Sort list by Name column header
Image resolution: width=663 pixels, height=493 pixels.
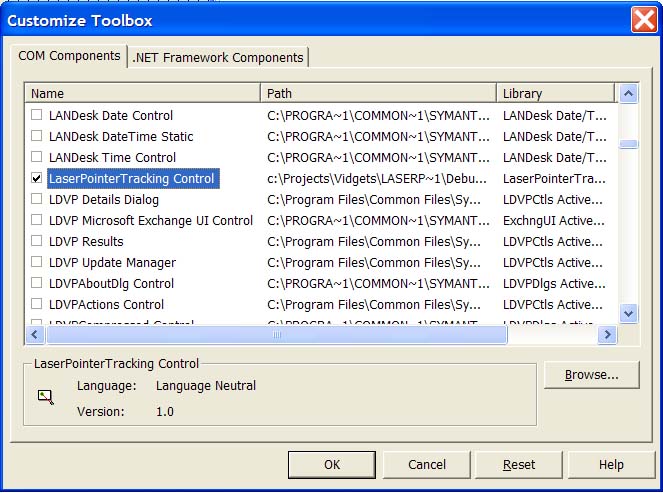[x=143, y=93]
